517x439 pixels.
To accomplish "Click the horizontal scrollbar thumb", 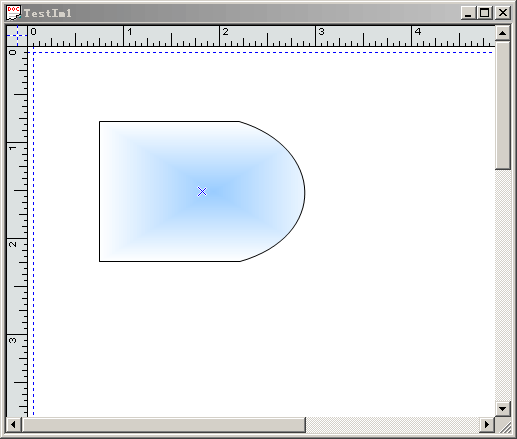I will pyautogui.click(x=164, y=425).
